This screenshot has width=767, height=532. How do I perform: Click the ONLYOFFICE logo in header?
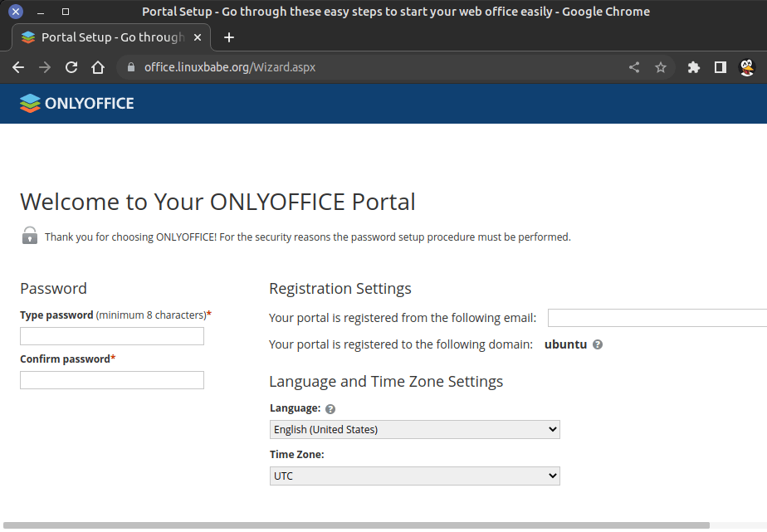coord(76,104)
